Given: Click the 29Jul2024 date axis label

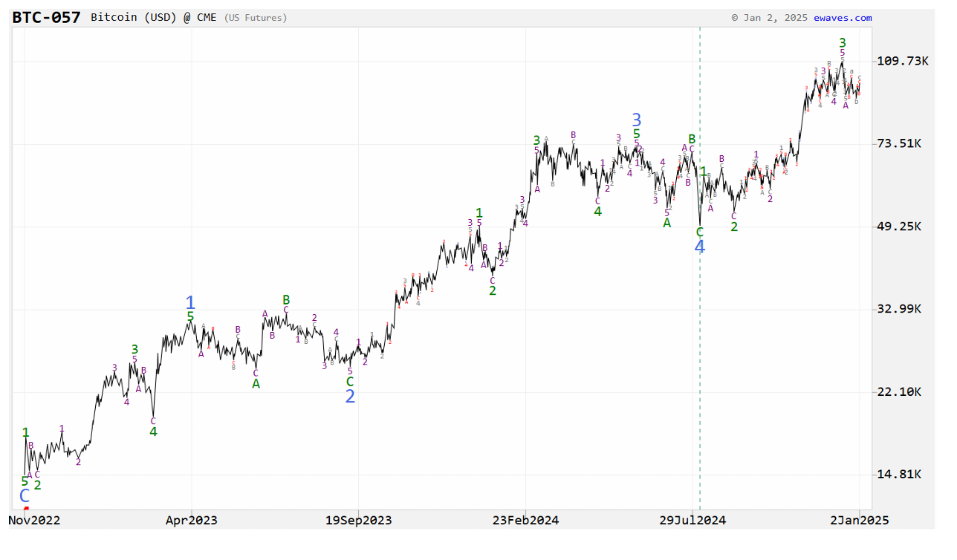Looking at the screenshot, I should tap(692, 521).
